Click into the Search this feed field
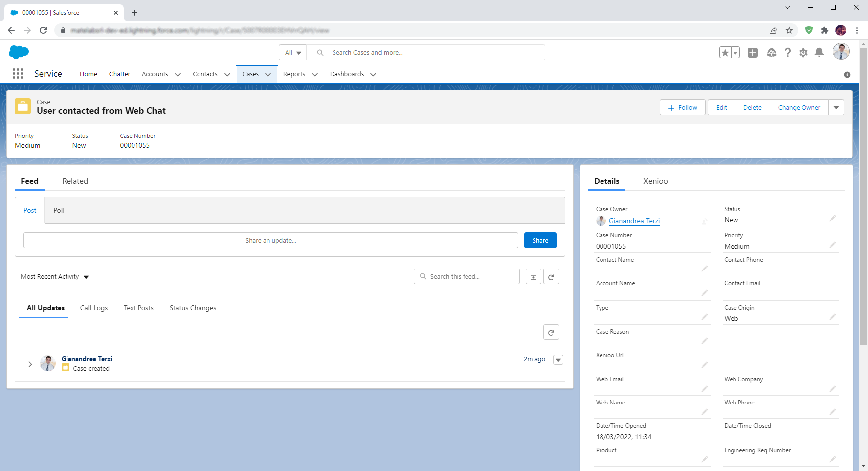The width and height of the screenshot is (868, 471). [x=467, y=276]
